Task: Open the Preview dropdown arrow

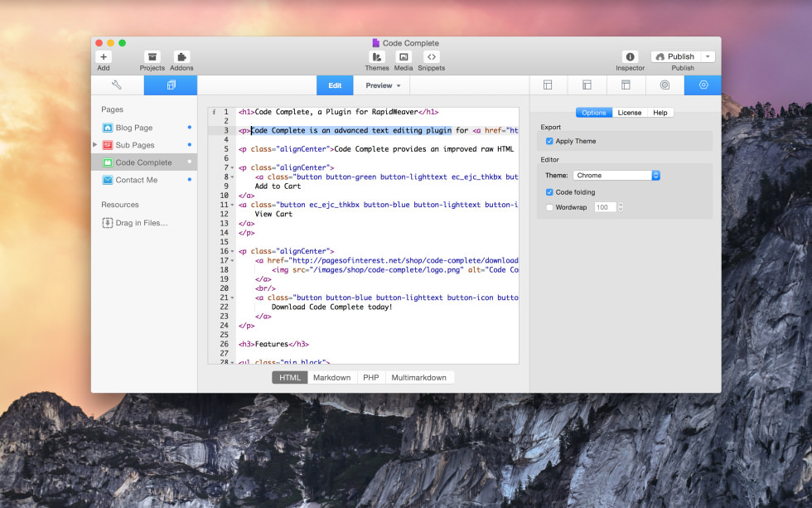Action: (x=399, y=86)
